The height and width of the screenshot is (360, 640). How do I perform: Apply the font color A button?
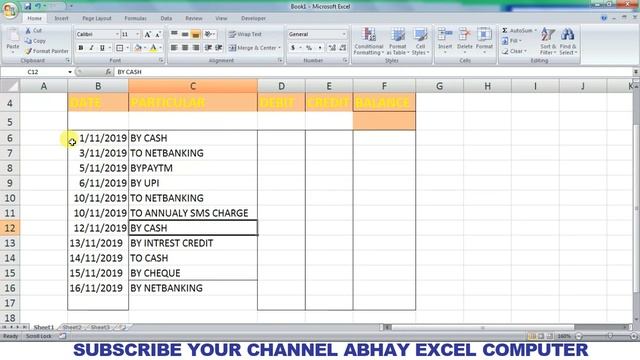[x=153, y=48]
